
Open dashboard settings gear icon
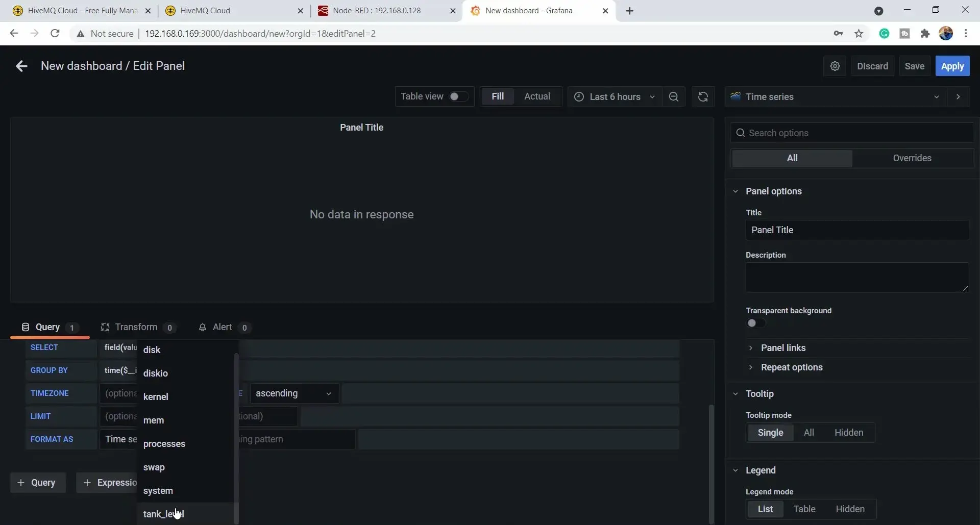coord(835,66)
